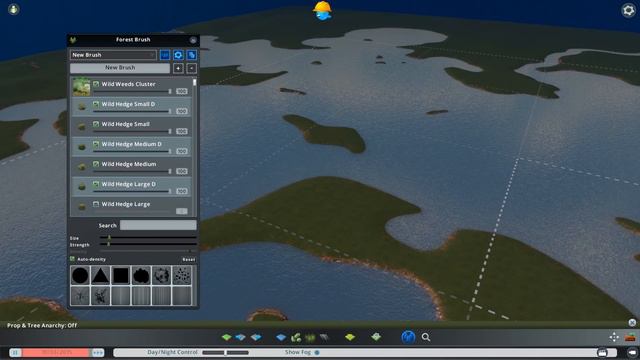
Task: Toggle the Show Fog option
Action: (317, 352)
